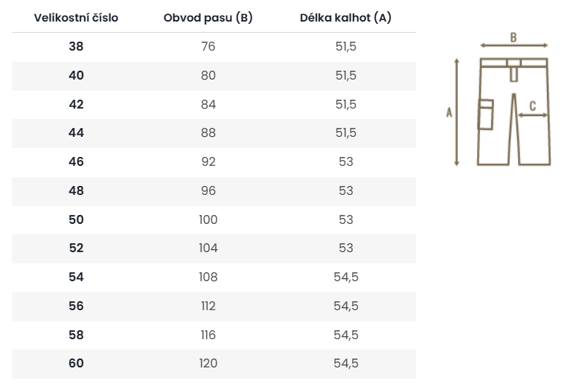Screen dimensions: 582x392
Task: Click the length value in the size 52 row
Action: click(x=346, y=248)
